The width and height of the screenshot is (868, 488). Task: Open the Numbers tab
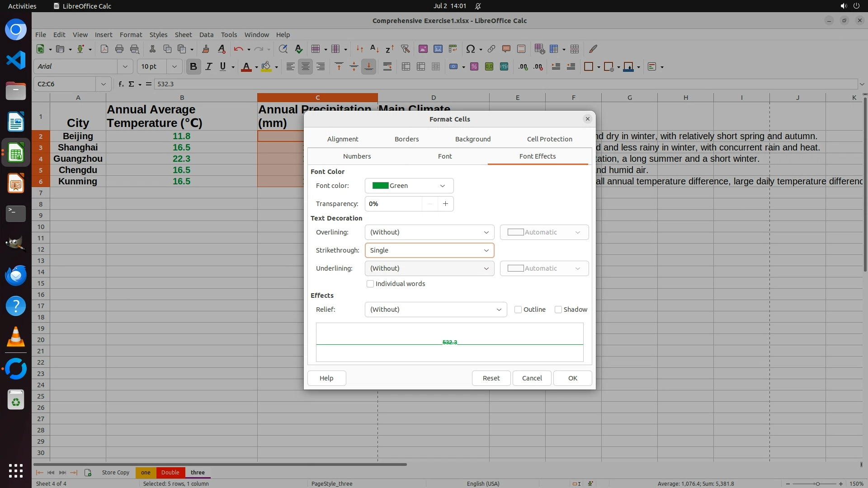coord(357,156)
